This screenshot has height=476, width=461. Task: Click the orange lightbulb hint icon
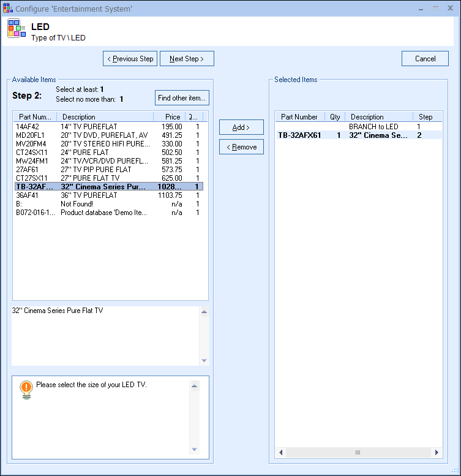click(x=26, y=390)
